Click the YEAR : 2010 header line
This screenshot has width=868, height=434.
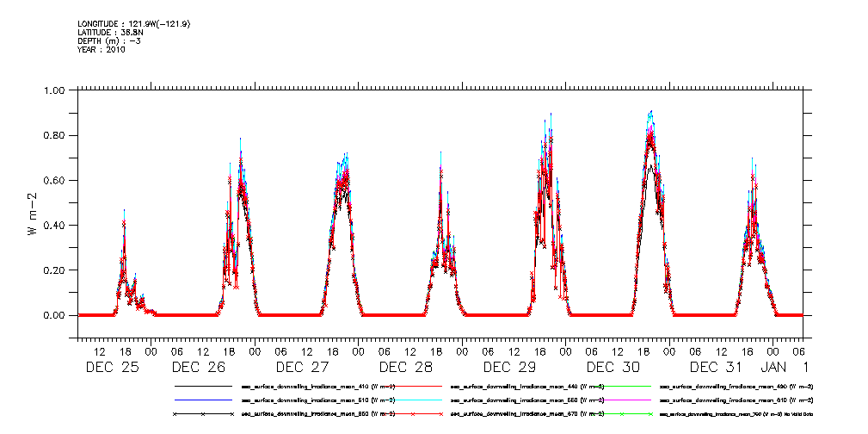coord(102,49)
